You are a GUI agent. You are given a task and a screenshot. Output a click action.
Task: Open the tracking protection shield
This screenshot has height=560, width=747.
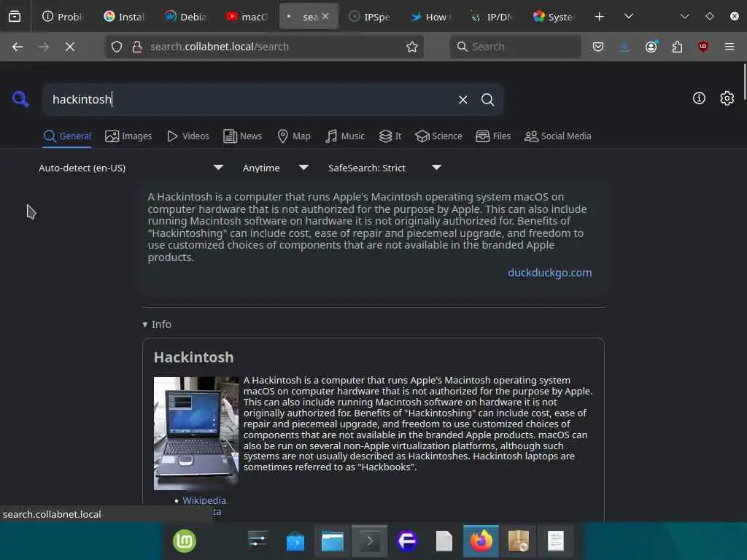pos(117,47)
